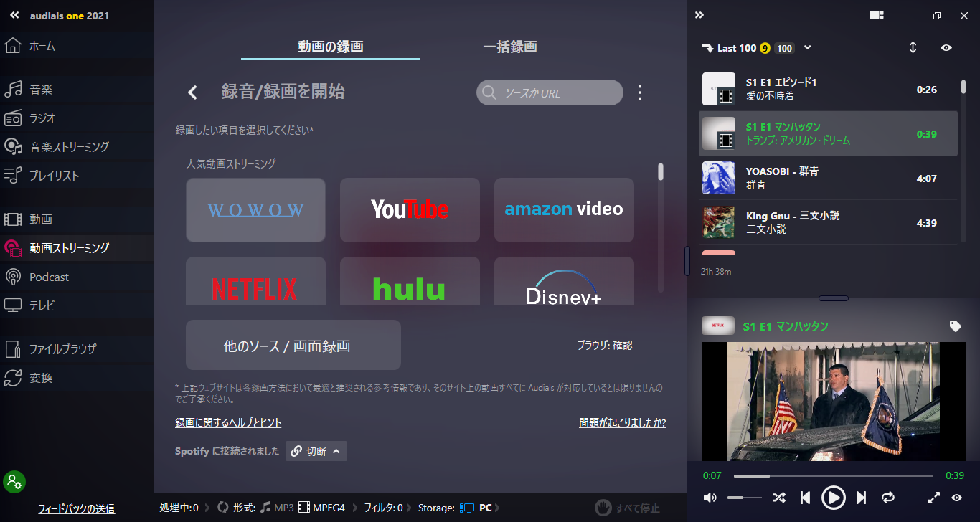Toggle the compact view mode icon
This screenshot has height=522, width=980.
tap(876, 15)
